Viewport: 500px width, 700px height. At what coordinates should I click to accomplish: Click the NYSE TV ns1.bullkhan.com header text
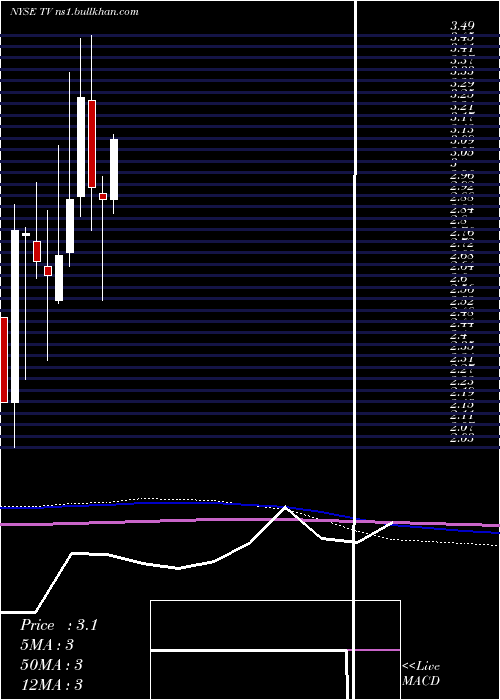click(x=74, y=12)
